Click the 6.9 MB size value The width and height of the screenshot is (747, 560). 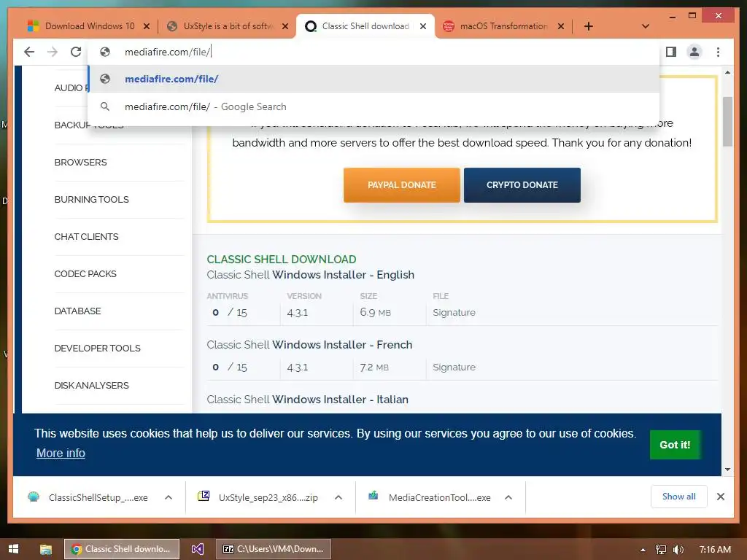[375, 312]
